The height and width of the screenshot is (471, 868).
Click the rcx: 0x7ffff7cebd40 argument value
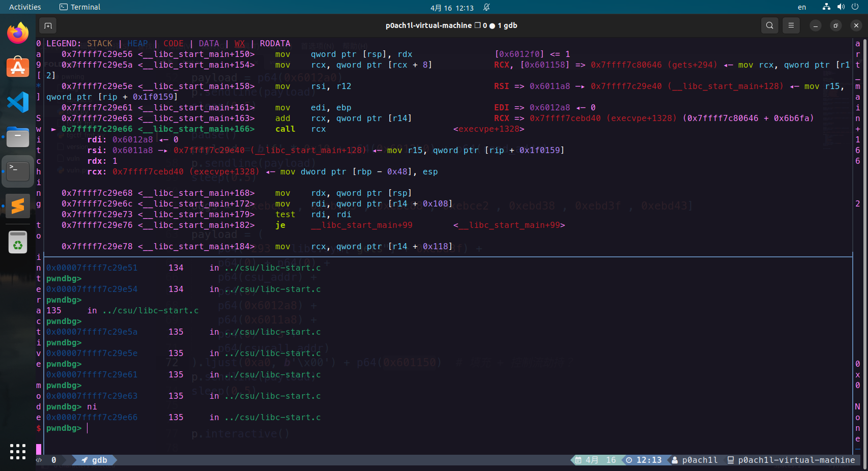148,171
